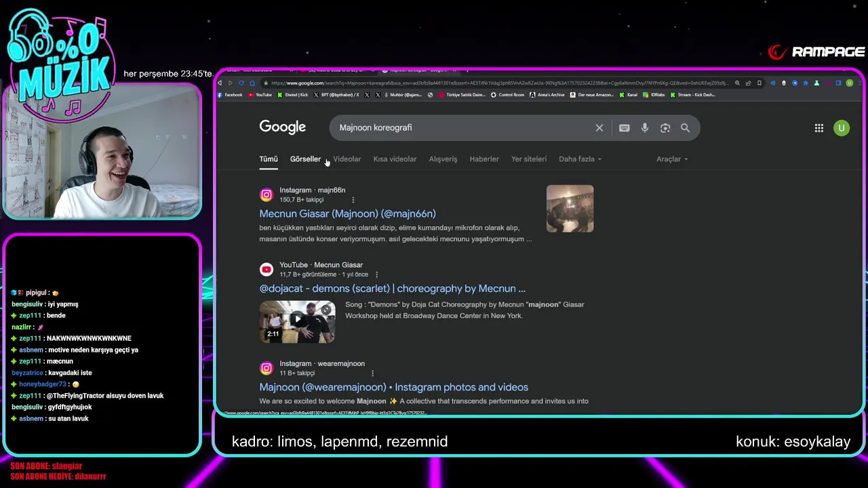This screenshot has width=868, height=488.
Task: Open the IDRlabs bookmark
Action: (654, 95)
